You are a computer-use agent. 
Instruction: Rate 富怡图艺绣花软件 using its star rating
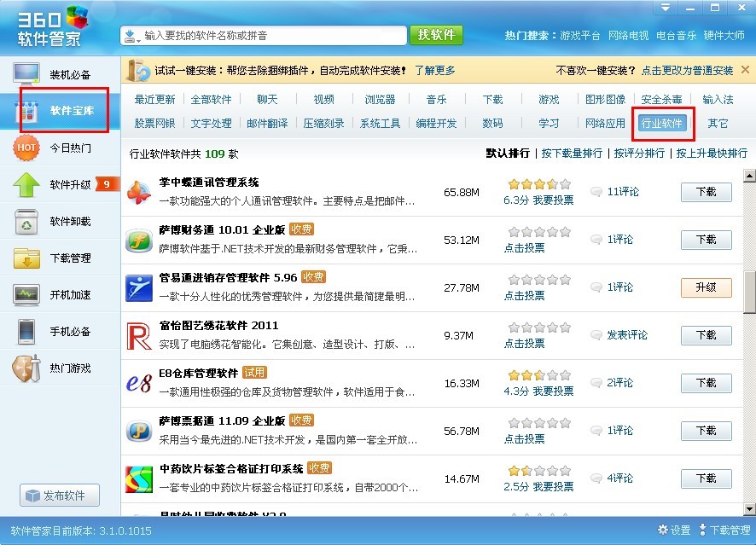[539, 328]
